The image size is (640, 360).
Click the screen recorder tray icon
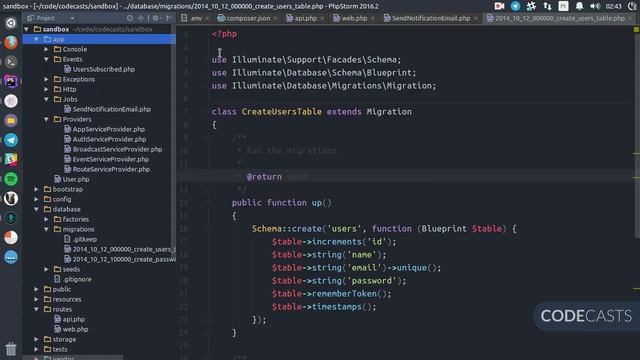pyautogui.click(x=499, y=6)
